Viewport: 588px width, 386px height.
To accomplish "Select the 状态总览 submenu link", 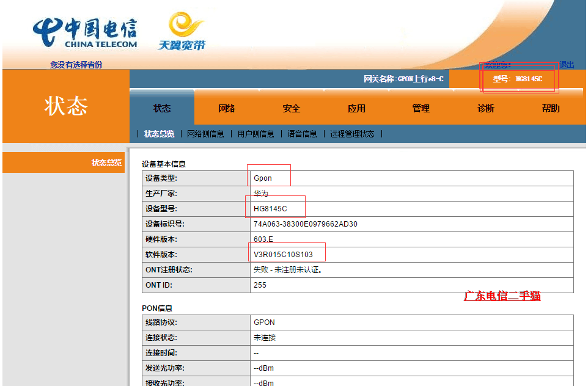I will tap(159, 134).
